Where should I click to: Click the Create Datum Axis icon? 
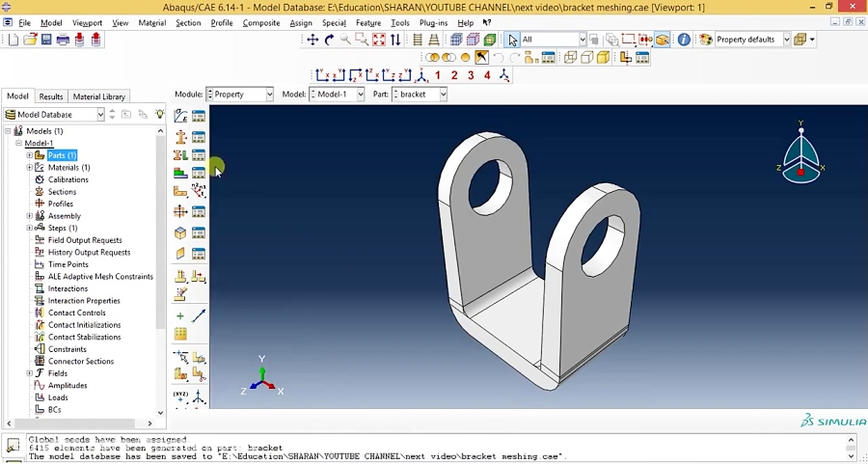(199, 316)
